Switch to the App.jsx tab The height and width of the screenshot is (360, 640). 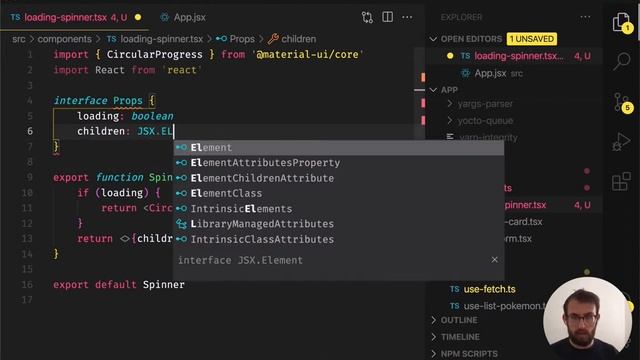point(183,18)
